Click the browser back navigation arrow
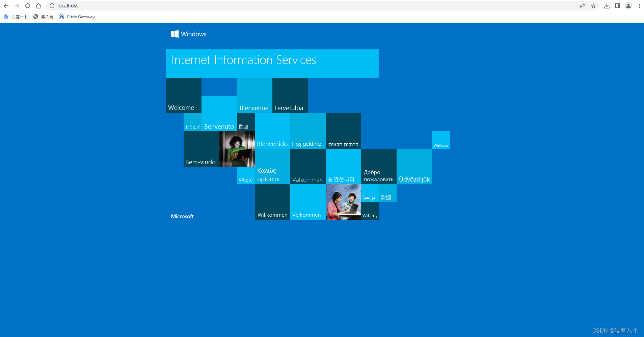This screenshot has width=644, height=337. [x=6, y=6]
